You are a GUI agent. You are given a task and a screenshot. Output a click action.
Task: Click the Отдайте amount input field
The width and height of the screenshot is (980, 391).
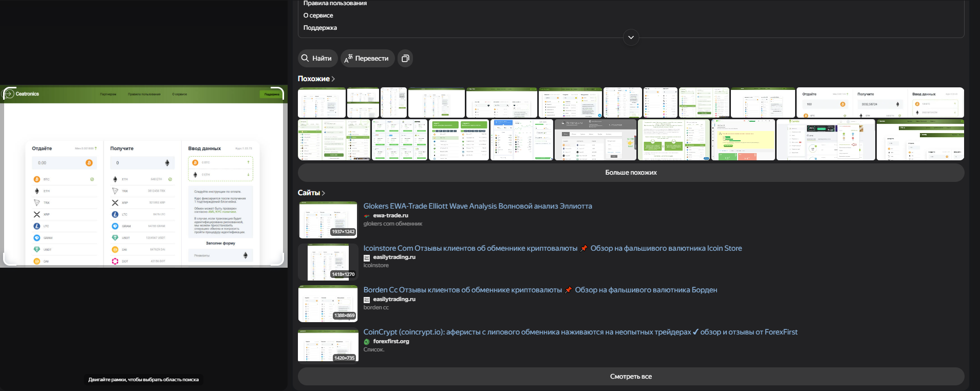click(x=64, y=163)
